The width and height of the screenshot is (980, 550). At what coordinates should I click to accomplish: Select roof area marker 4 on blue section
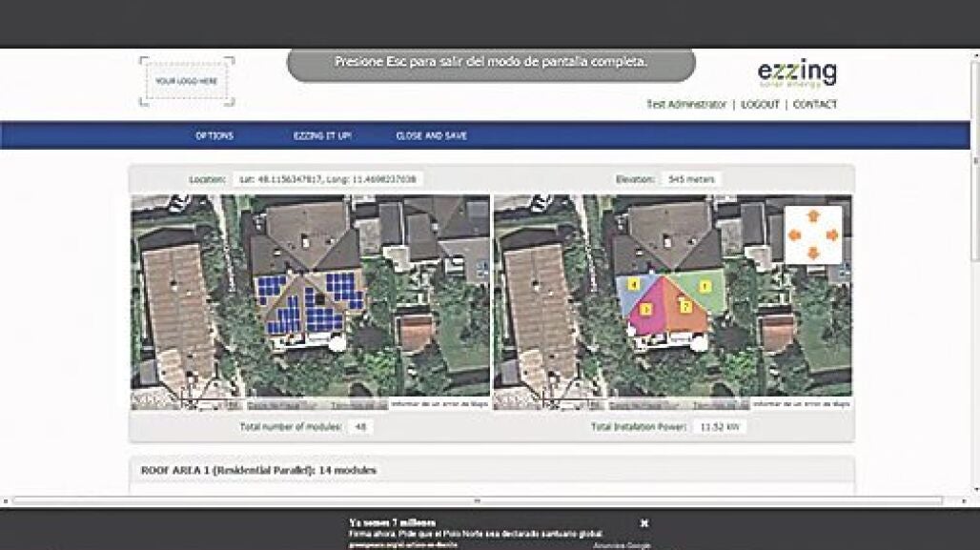[632, 284]
